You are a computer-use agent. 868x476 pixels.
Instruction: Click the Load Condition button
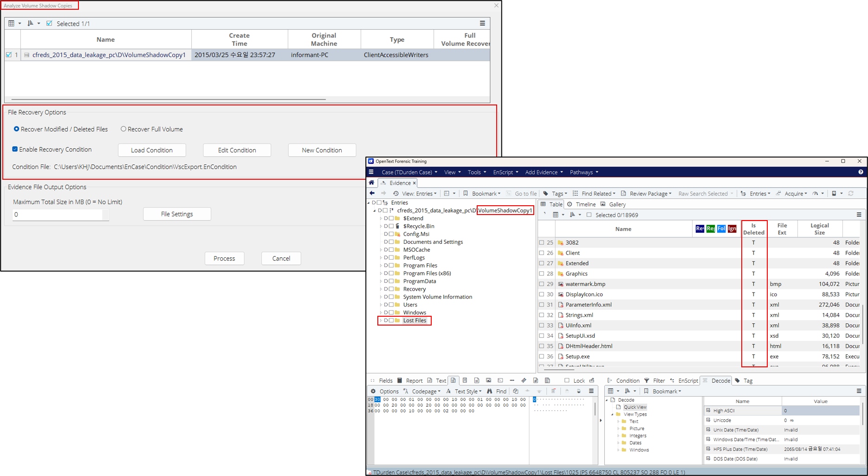coord(152,150)
